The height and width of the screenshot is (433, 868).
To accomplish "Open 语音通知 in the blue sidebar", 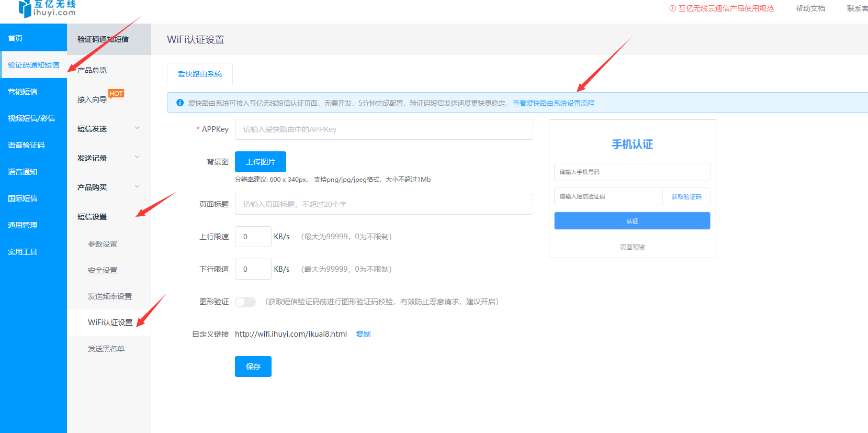I will click(x=33, y=172).
